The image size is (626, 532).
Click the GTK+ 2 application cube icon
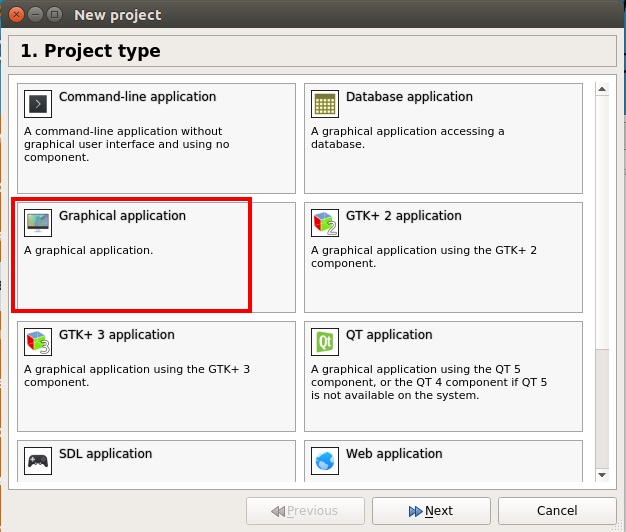click(x=325, y=223)
